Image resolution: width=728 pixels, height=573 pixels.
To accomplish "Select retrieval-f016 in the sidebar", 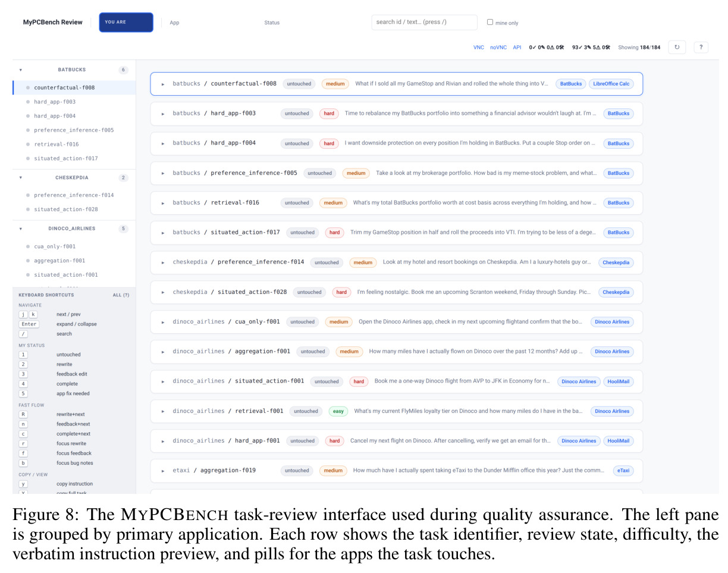I will (x=74, y=144).
